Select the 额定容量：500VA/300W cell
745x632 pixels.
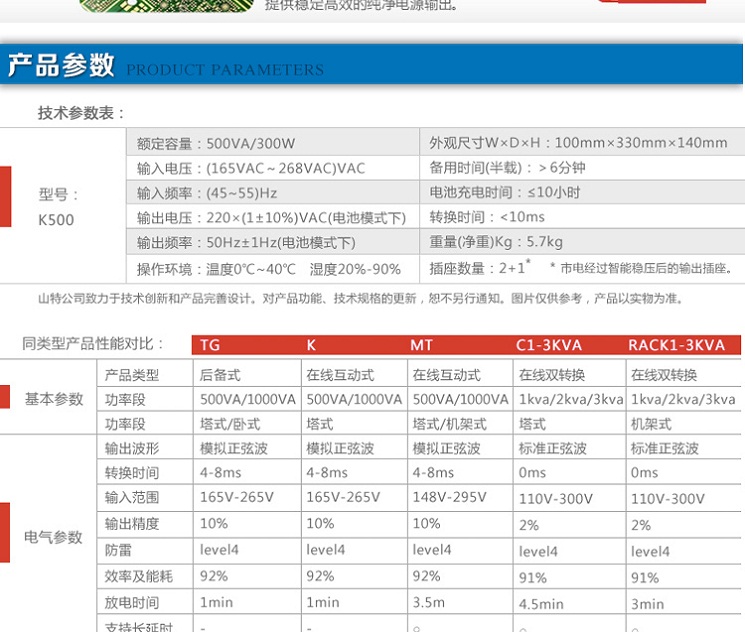pos(273,143)
